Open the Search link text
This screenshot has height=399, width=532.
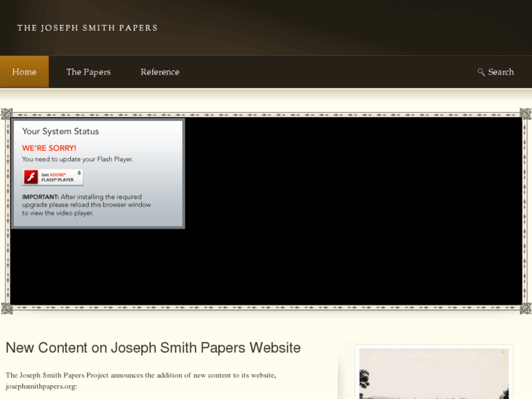(501, 72)
